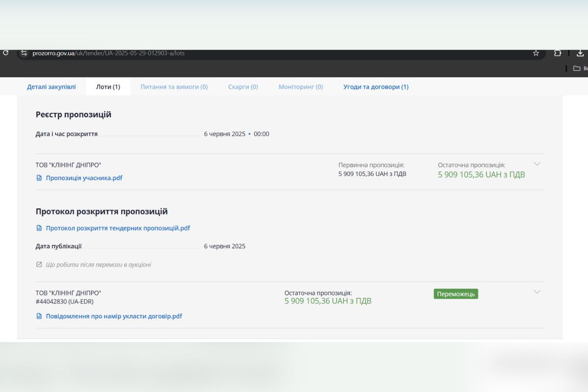Open Протокол розкриття тендерних пропозицій.pdf
Screen dimensions: 588x392
[118, 228]
